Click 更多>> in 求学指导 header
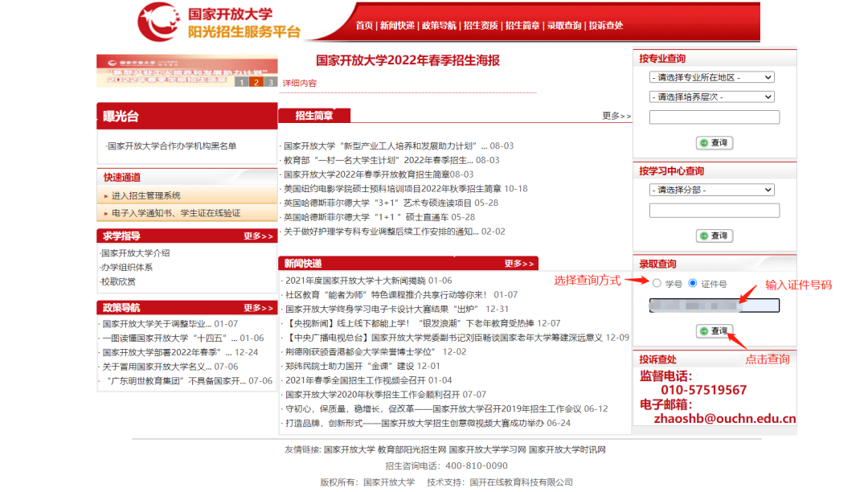 pyautogui.click(x=259, y=236)
